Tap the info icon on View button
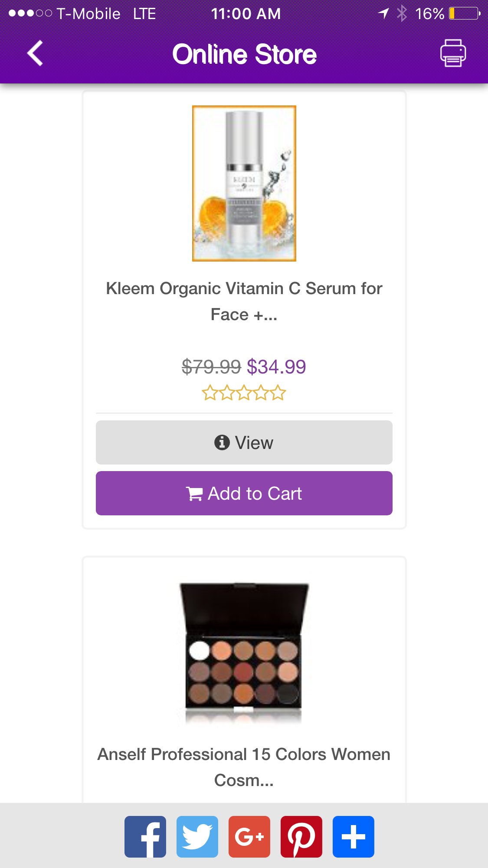Image resolution: width=488 pixels, height=868 pixels. pos(222,442)
